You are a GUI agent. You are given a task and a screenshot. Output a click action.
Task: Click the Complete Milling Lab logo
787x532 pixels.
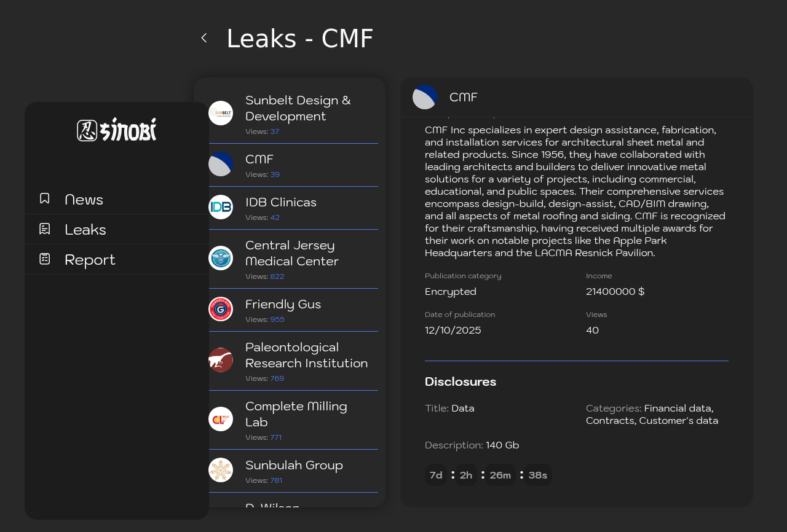pyautogui.click(x=221, y=419)
